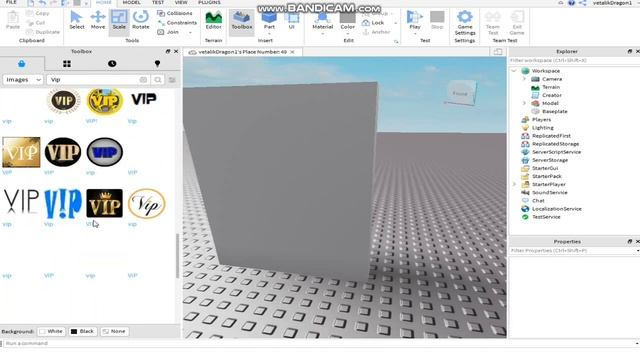Insert a Part from ribbon
This screenshot has width=640, height=360.
269,20
